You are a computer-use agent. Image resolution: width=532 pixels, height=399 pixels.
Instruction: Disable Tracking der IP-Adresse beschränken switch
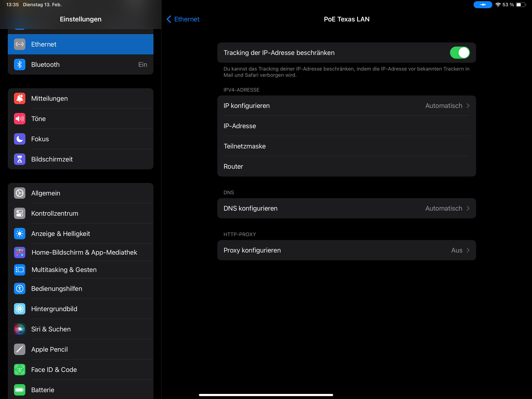459,53
